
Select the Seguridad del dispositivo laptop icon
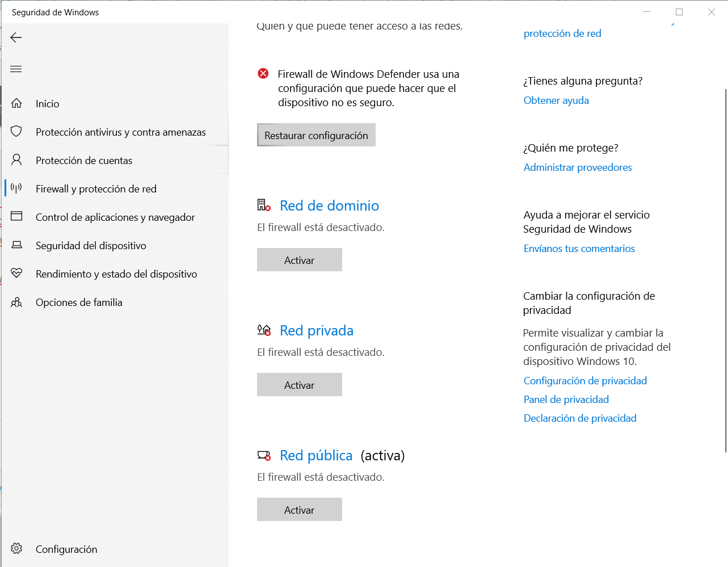(x=16, y=245)
